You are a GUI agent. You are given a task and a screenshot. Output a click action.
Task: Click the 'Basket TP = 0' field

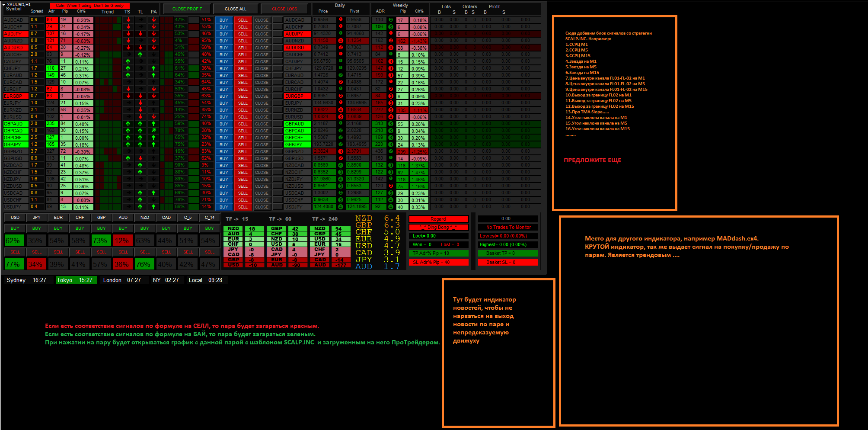508,254
